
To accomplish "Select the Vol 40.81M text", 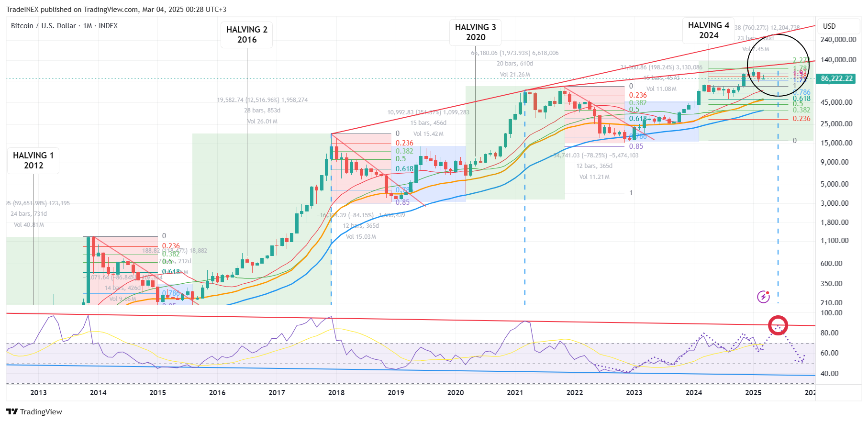I will [29, 225].
